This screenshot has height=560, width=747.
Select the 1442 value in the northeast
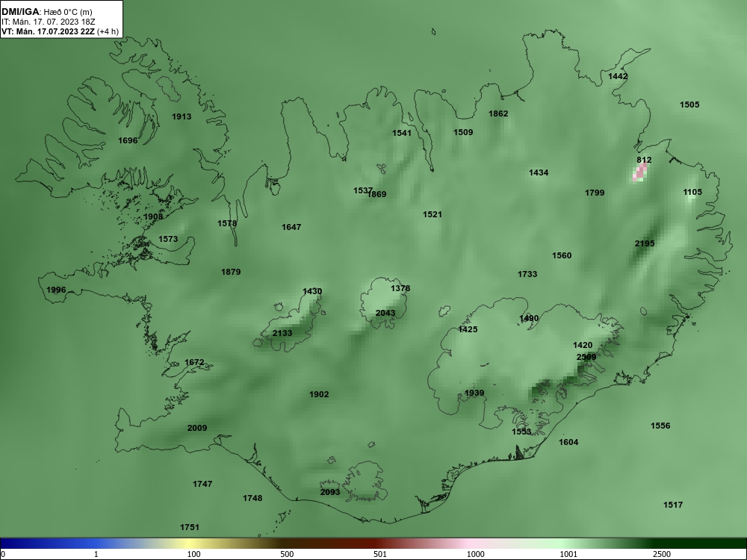tap(618, 77)
